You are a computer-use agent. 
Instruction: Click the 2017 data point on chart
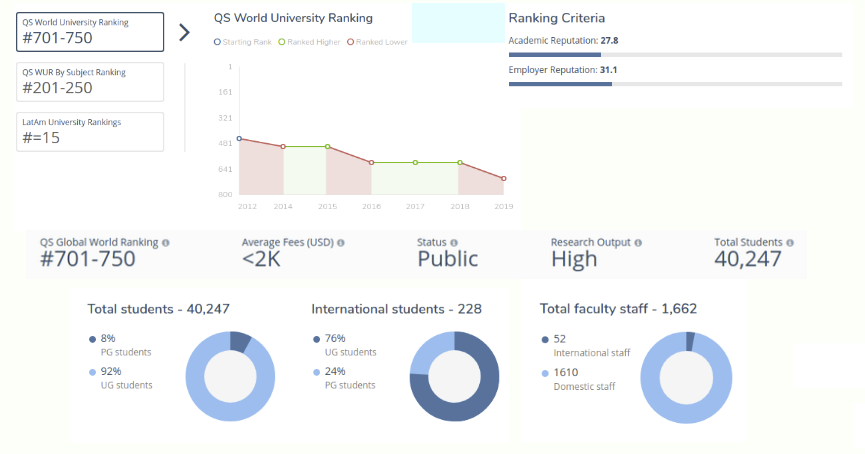click(x=415, y=163)
